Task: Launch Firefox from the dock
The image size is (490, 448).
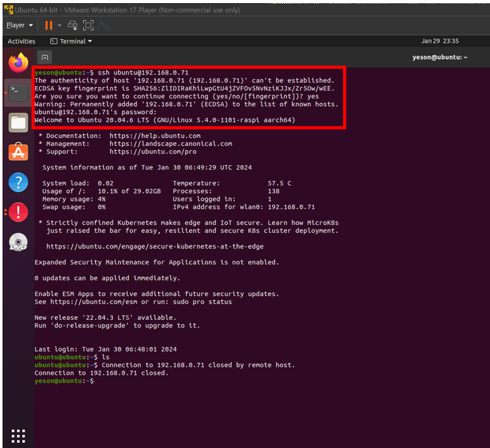Action: [x=18, y=62]
